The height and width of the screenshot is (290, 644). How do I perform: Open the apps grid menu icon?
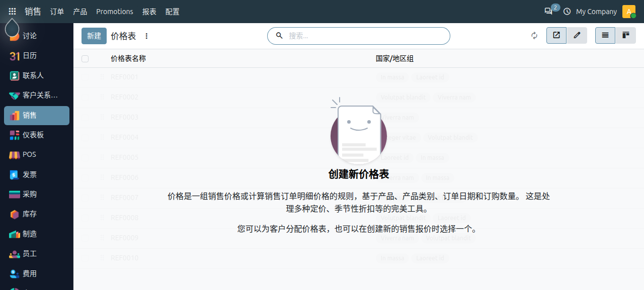pos(12,11)
